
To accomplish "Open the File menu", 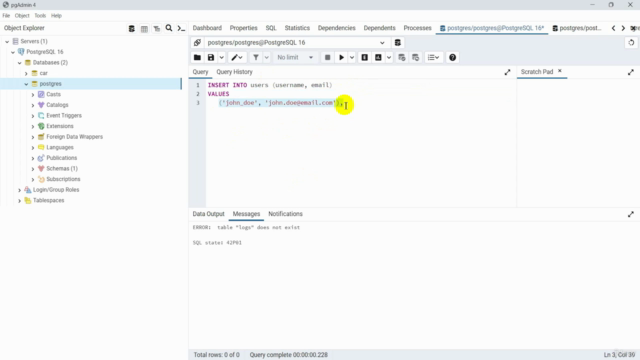I will (x=6, y=16).
